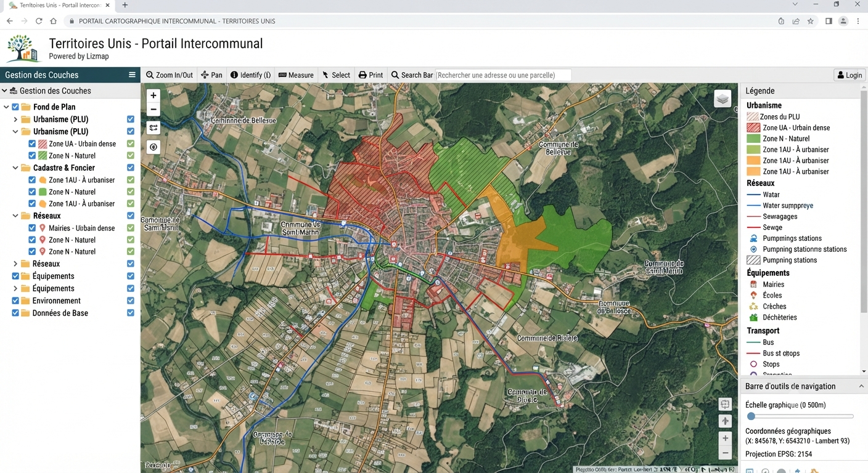Click the swap-arrows button below the map zoom-out

coord(154,128)
